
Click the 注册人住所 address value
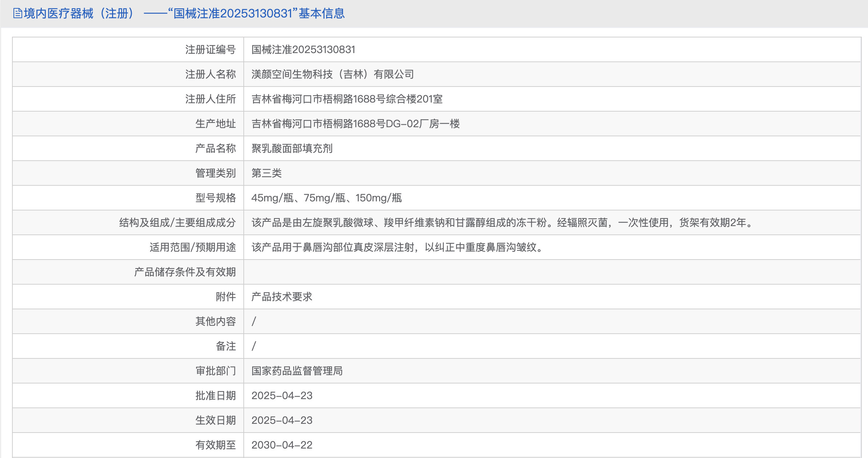[x=347, y=99]
